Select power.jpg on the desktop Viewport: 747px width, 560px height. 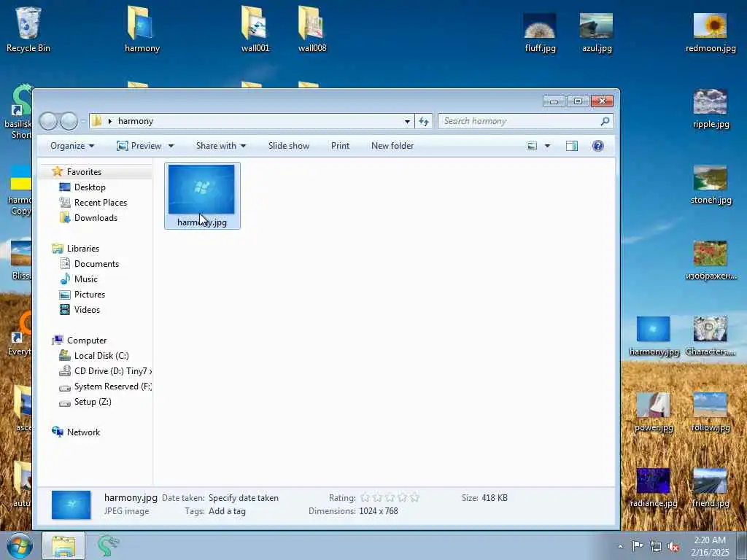(x=654, y=413)
